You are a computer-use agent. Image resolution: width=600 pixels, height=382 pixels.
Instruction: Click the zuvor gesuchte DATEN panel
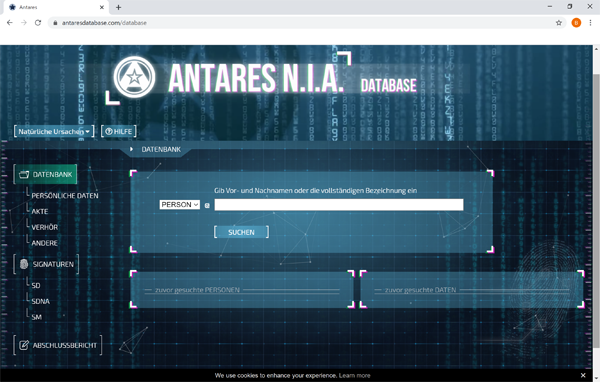coord(472,290)
